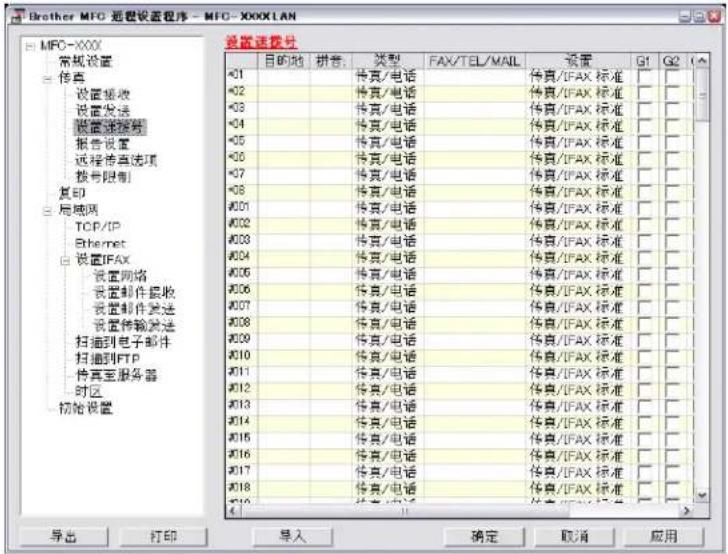Image resolution: width=728 pixels, height=554 pixels.
Task: Click the Brother app icon in title bar
Action: tap(17, 16)
